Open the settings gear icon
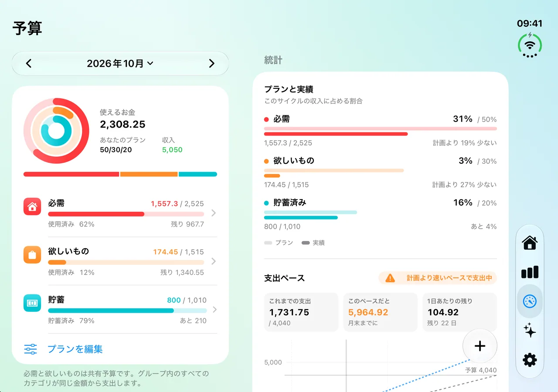The height and width of the screenshot is (392, 558). [x=530, y=360]
